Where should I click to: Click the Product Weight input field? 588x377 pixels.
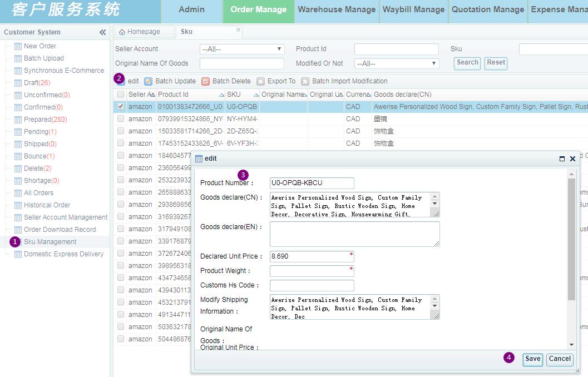coord(312,271)
